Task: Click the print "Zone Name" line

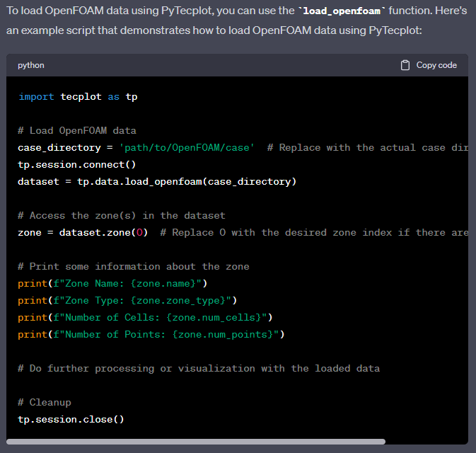Action: [112, 284]
